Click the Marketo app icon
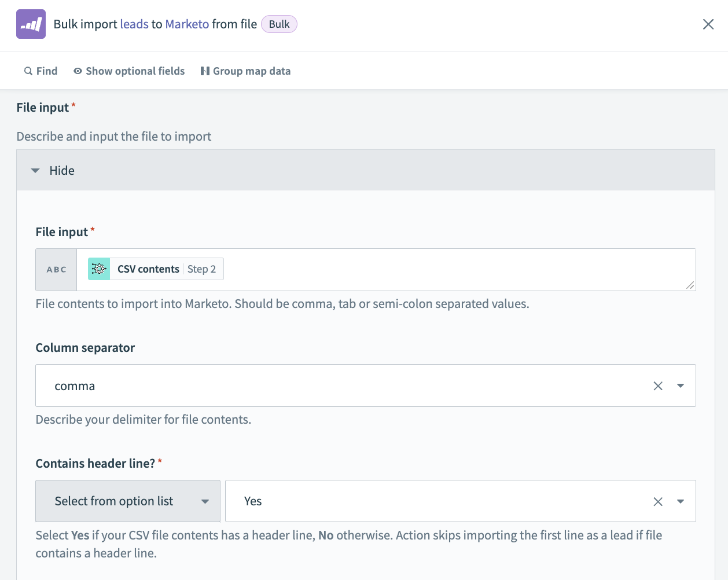Screen dimensions: 728x580 coord(31,24)
